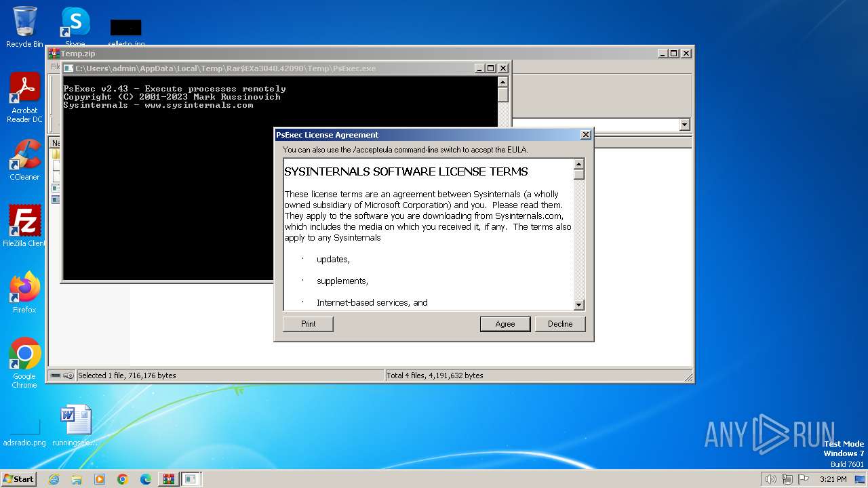Launch Firefox from the desktop icon
This screenshot has height=488, width=868.
24,292
